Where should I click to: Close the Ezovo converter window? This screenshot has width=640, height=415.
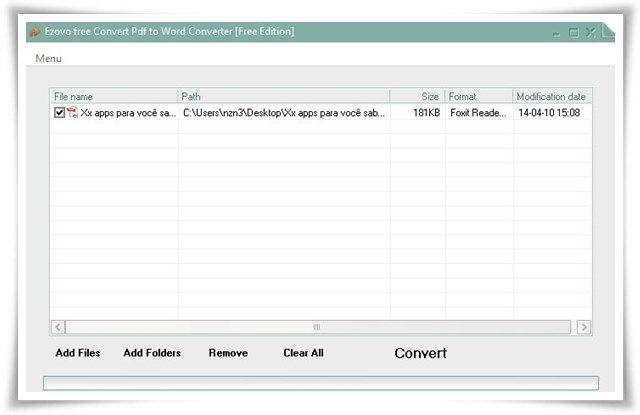pos(591,32)
